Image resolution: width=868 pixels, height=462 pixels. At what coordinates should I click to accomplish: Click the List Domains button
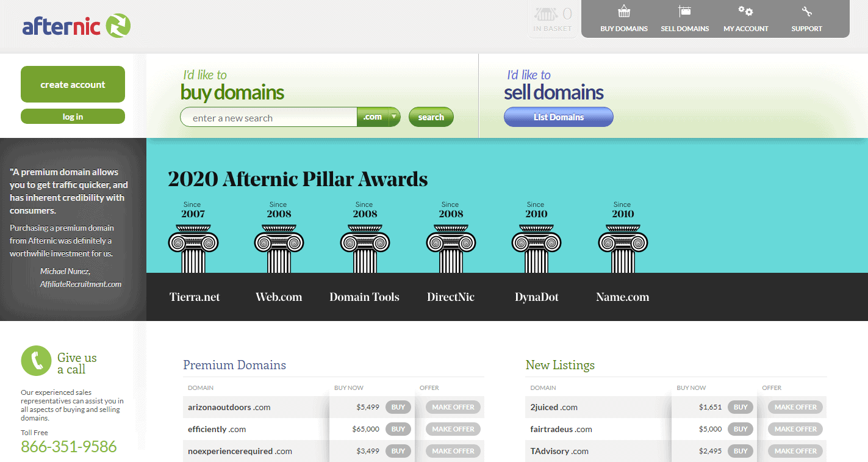pos(559,117)
